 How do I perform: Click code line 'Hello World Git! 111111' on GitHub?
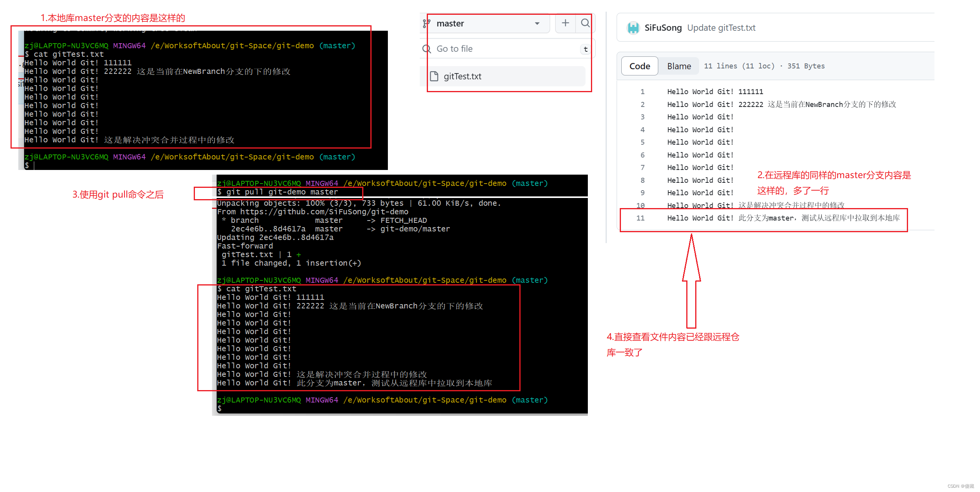[x=715, y=92]
